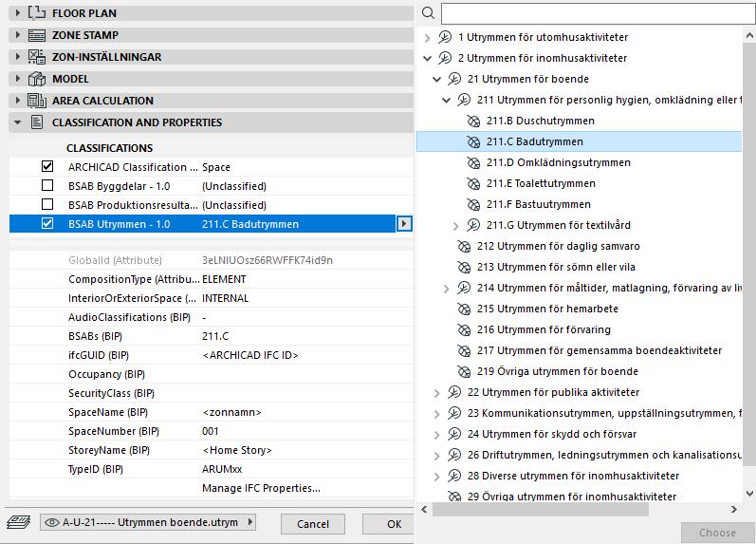Screen dimensions: 756x544
Task: Click the layer stack icon beside Cancel
Action: pos(18,522)
